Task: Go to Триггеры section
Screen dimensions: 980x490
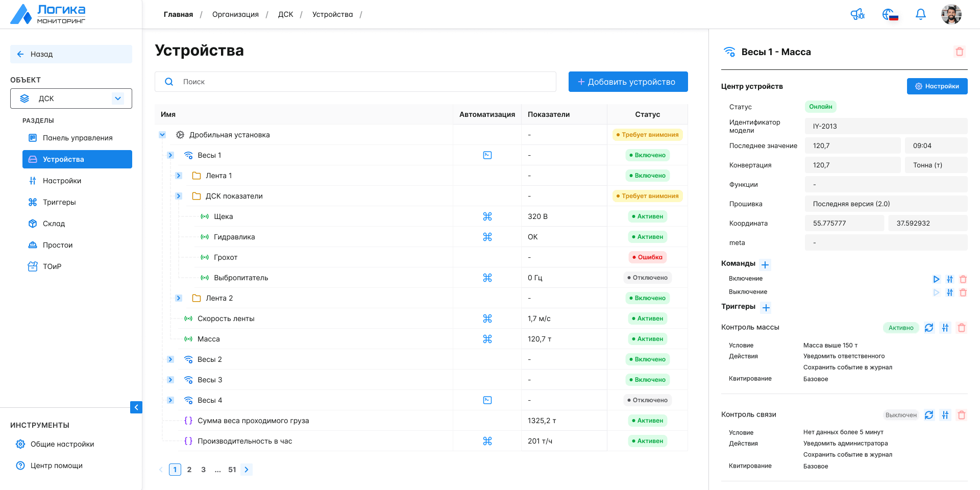Action: click(77, 202)
